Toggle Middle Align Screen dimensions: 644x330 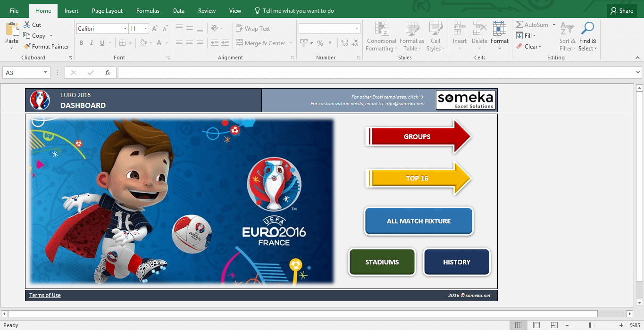(189, 28)
